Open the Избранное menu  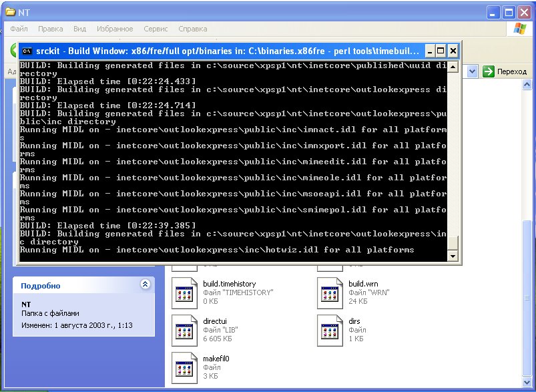tap(115, 29)
